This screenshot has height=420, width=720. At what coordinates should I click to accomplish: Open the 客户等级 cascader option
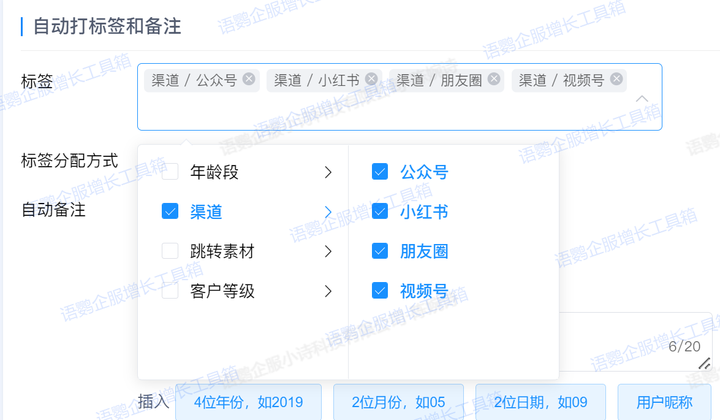point(222,291)
